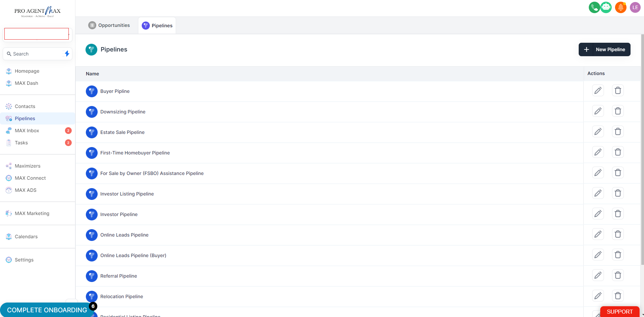Viewport: 644px width, 317px height.
Task: Edit the Investor Pipeline
Action: click(598, 214)
